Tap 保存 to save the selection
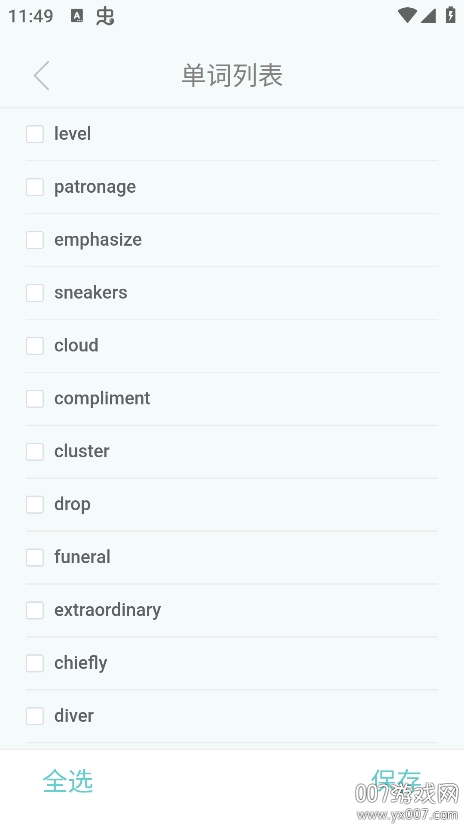This screenshot has height=826, width=464. 396,781
